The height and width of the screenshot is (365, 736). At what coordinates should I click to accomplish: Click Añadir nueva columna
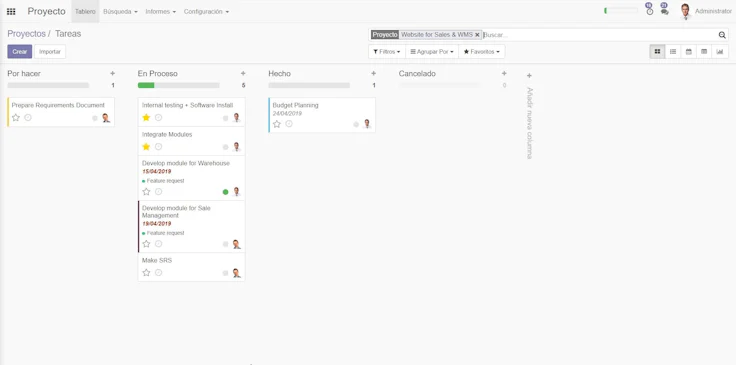click(529, 123)
